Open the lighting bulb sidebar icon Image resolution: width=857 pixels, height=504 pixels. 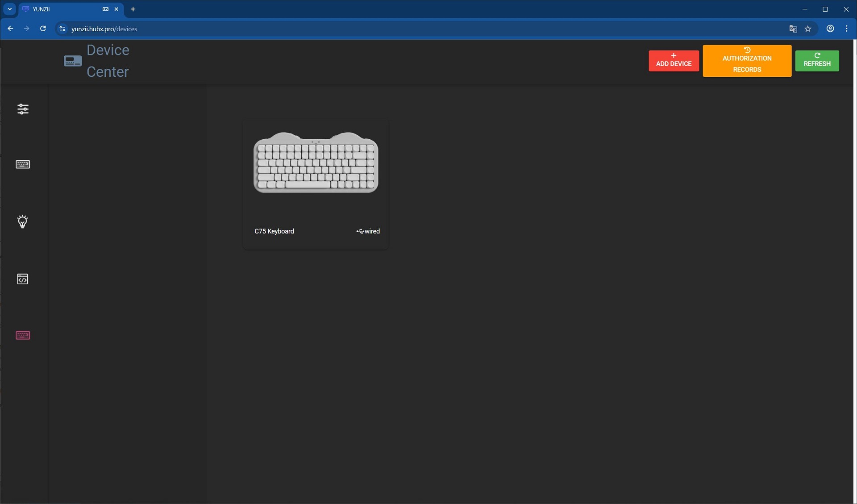pyautogui.click(x=22, y=221)
